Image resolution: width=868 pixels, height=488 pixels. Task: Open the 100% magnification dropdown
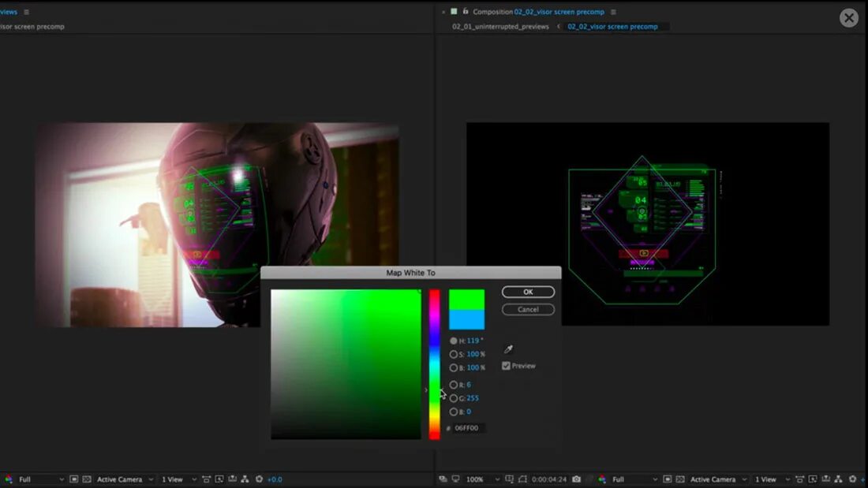[x=483, y=479]
